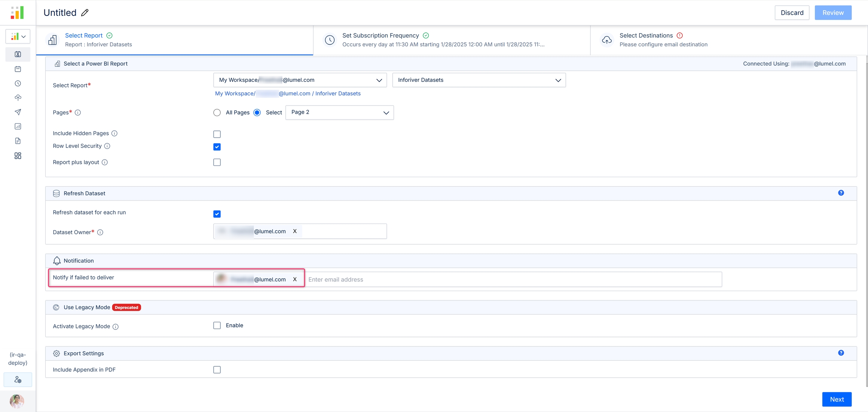This screenshot has width=868, height=412.
Task: Select the All Pages radio button
Action: point(217,113)
